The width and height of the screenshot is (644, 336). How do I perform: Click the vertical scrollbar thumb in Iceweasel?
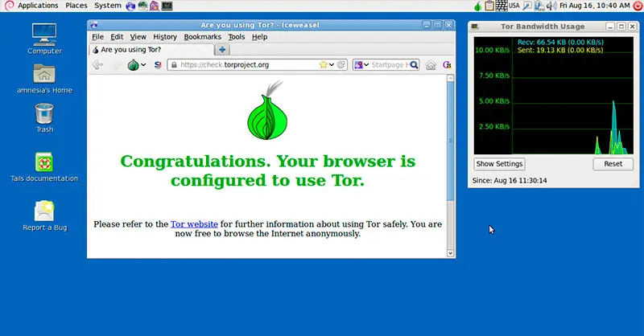451,141
